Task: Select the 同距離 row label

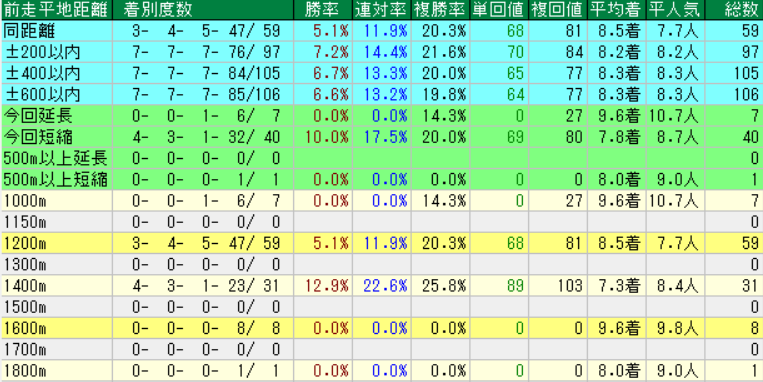Action: (x=29, y=31)
